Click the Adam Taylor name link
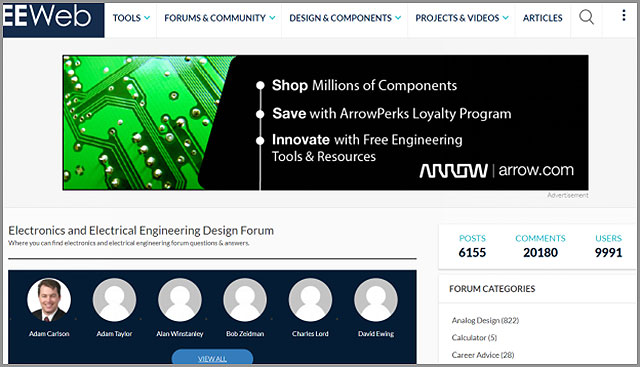This screenshot has width=640, height=367. pos(114,334)
